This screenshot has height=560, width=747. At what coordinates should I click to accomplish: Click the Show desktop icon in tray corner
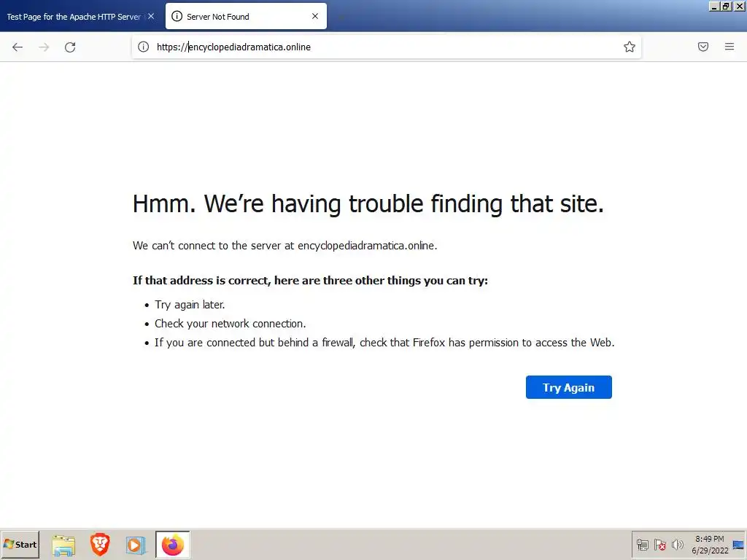[738, 545]
